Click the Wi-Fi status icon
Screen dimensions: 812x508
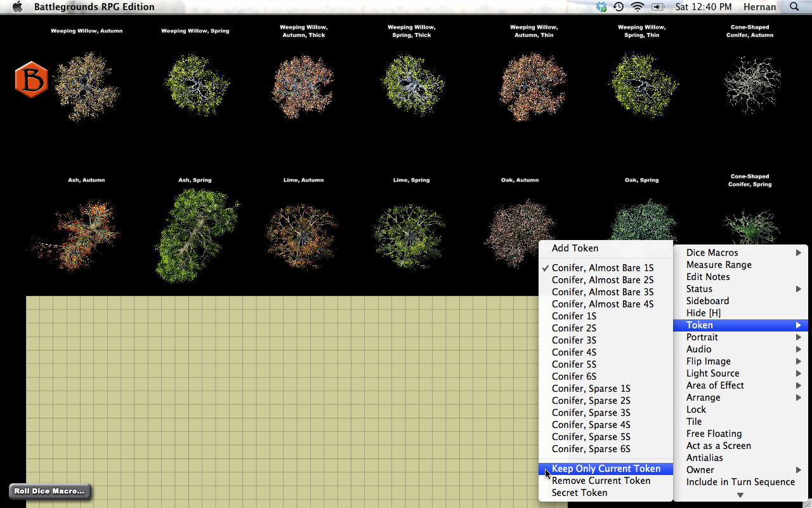tap(638, 7)
